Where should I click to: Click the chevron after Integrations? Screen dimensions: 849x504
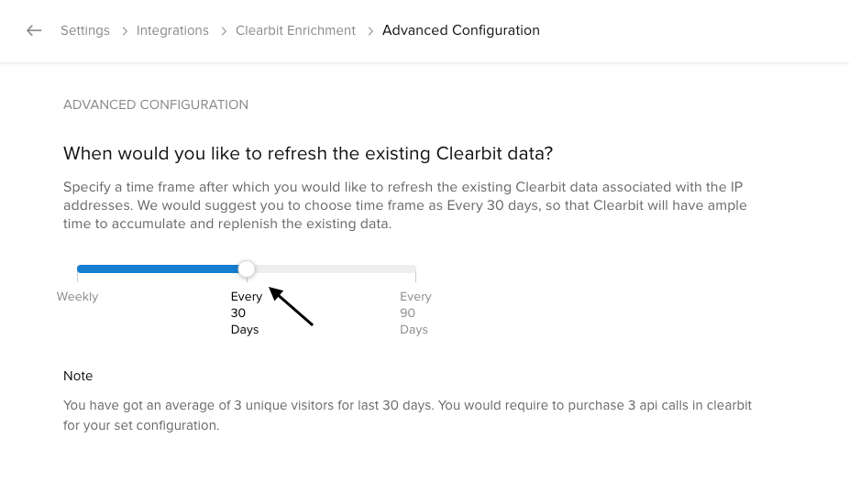(x=223, y=31)
